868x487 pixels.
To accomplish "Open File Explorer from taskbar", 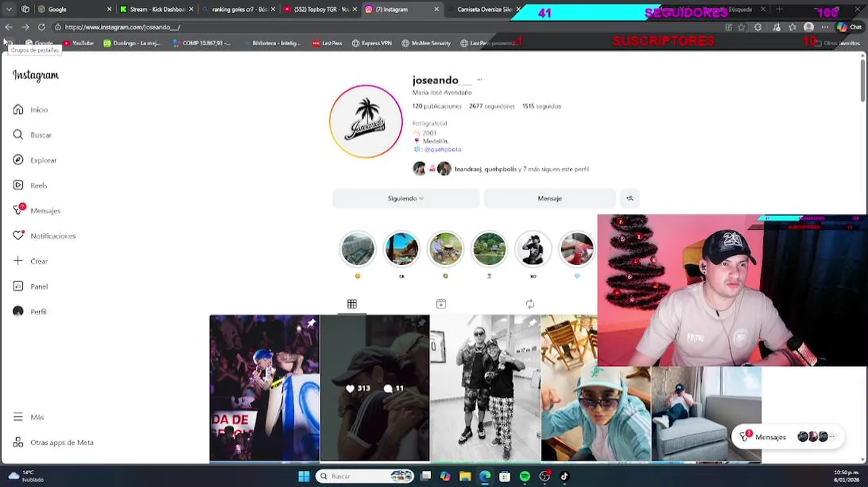I will pos(465,476).
